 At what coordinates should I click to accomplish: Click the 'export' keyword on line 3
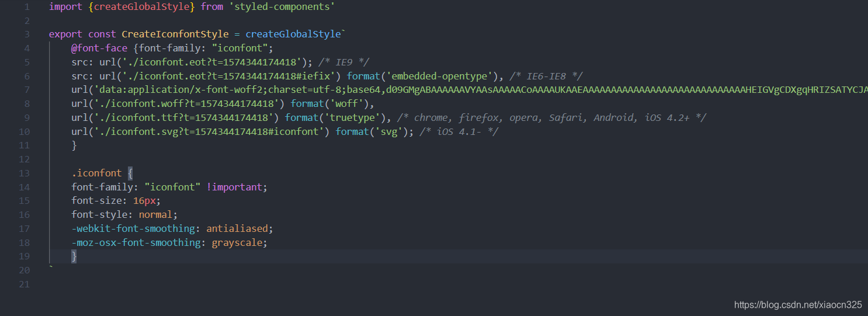(65, 34)
